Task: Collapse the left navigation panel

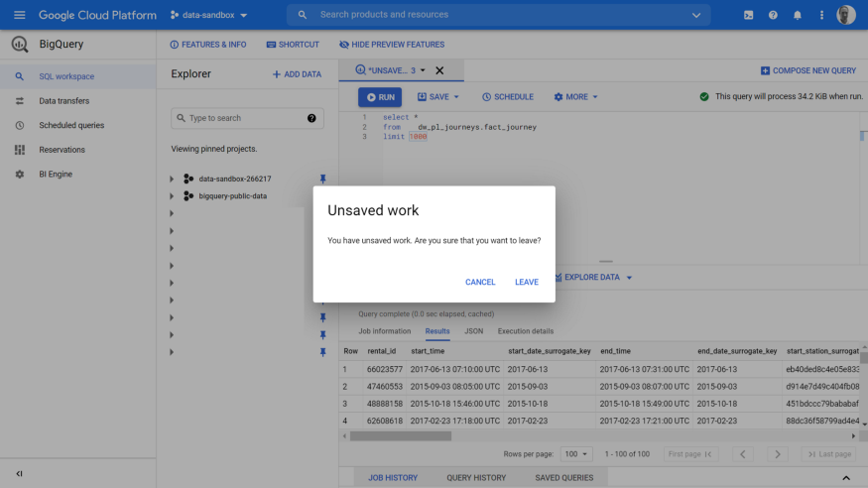Action: [20, 473]
